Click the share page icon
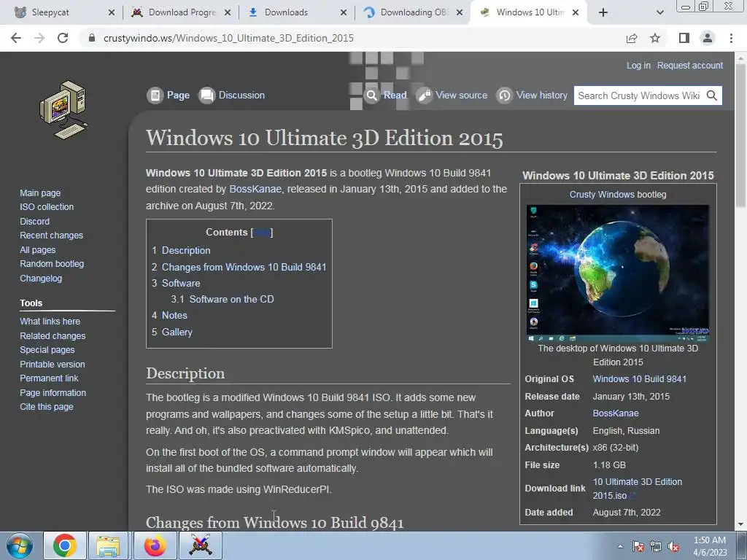 pyautogui.click(x=632, y=38)
